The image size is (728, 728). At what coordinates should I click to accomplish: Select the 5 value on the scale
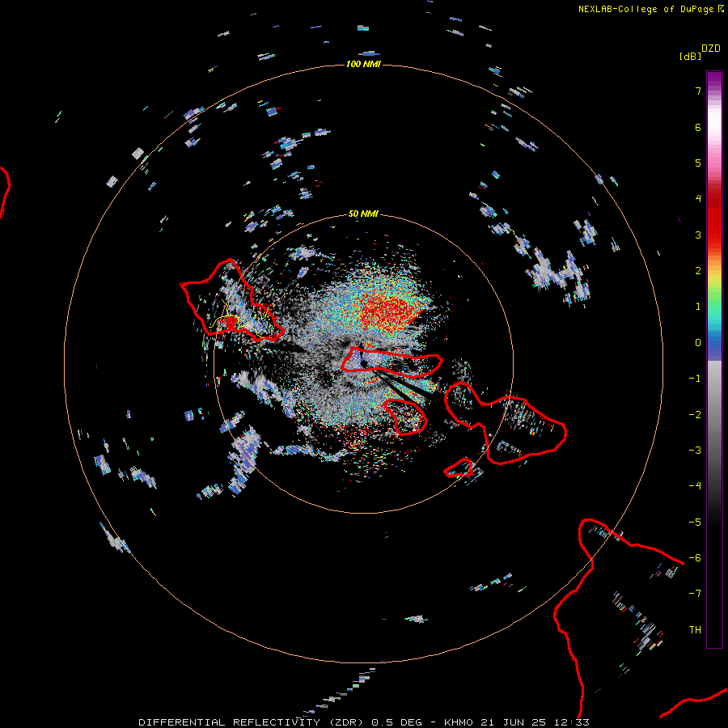point(698,163)
